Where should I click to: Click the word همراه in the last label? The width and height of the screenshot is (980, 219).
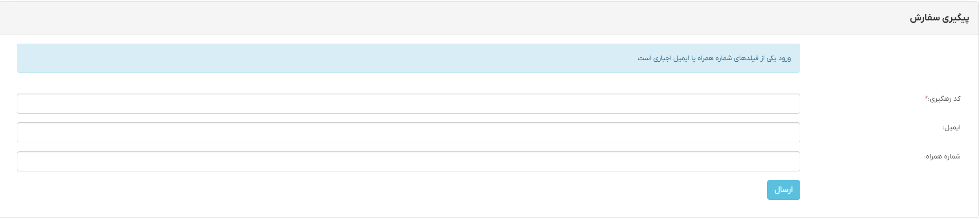tap(933, 156)
